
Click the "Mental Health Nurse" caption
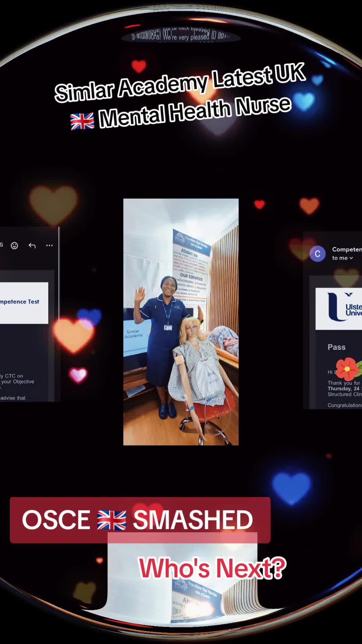[195, 112]
